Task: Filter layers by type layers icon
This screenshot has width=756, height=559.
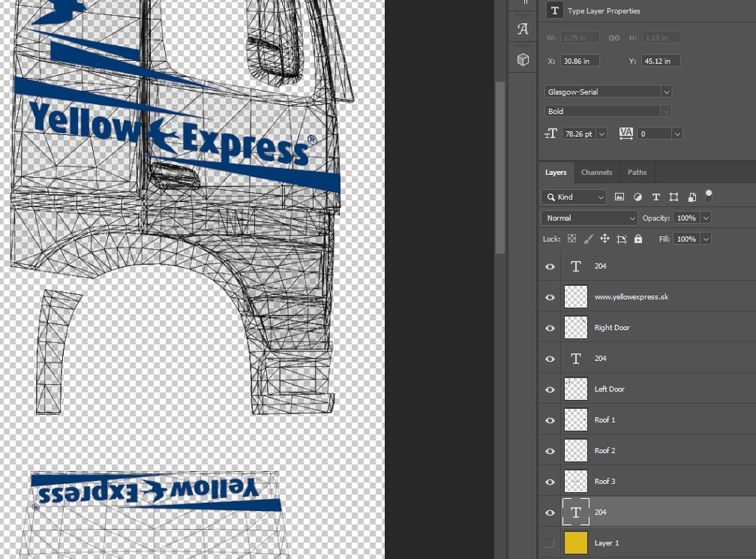Action: (655, 197)
